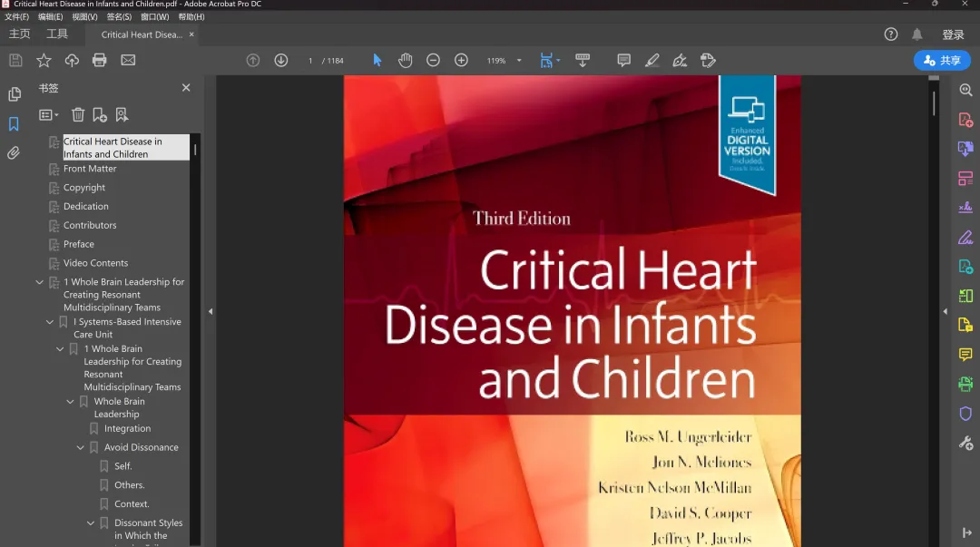Collapse the 'Whole Brain Leadership' sub-bookmark
Screen dimensions: 980x547
[70, 401]
